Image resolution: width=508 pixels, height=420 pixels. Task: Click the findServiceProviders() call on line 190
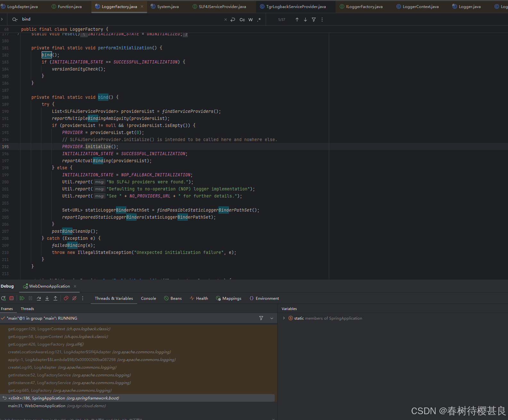[x=191, y=111]
